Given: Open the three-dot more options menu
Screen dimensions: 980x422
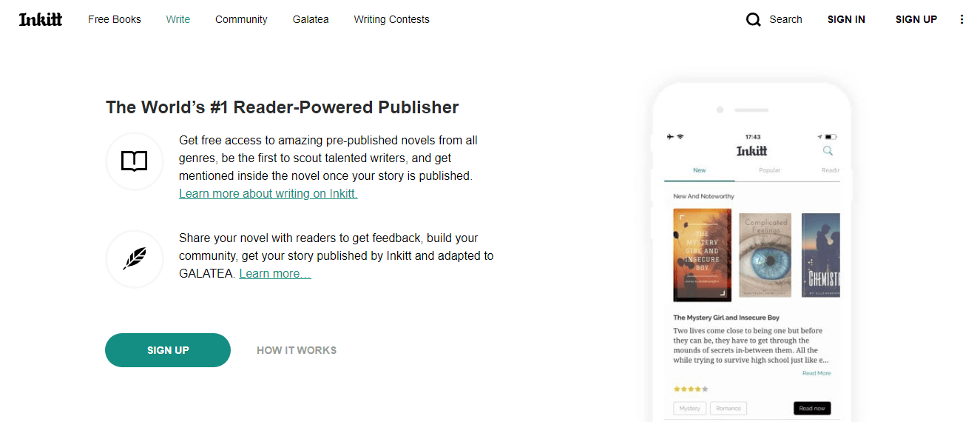Looking at the screenshot, I should coord(962,20).
